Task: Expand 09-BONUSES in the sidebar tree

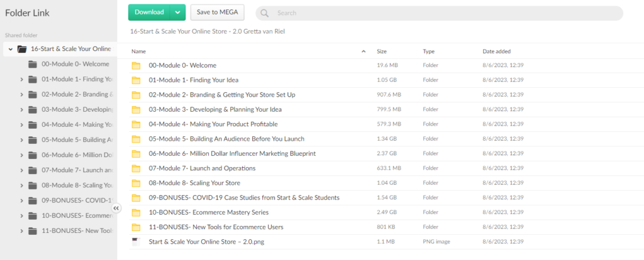Action: pyautogui.click(x=21, y=200)
